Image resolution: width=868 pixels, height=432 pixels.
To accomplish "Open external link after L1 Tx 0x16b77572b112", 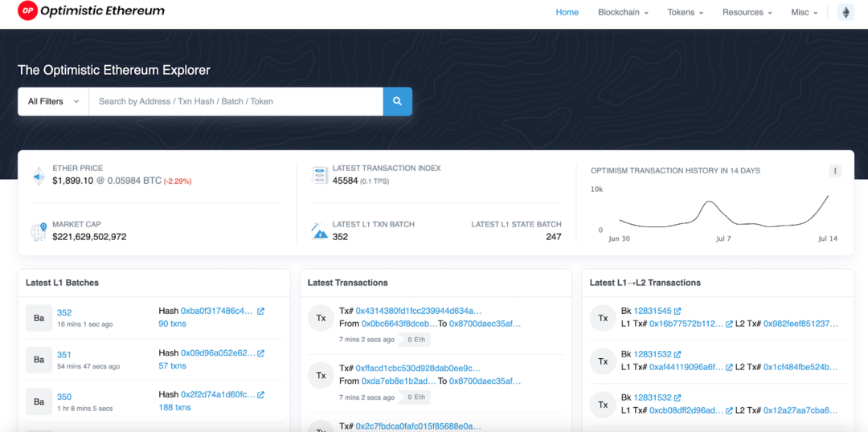I will (729, 324).
